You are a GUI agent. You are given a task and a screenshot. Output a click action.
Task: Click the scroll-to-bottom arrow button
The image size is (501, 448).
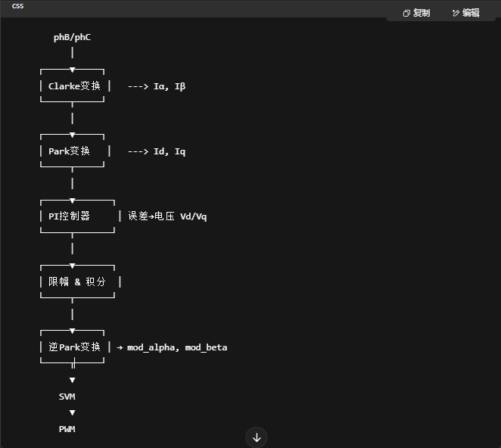(257, 437)
